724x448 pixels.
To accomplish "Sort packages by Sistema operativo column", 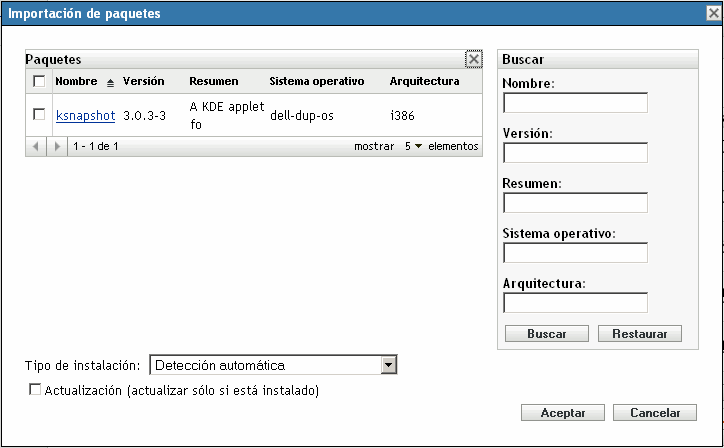I will 316,81.
